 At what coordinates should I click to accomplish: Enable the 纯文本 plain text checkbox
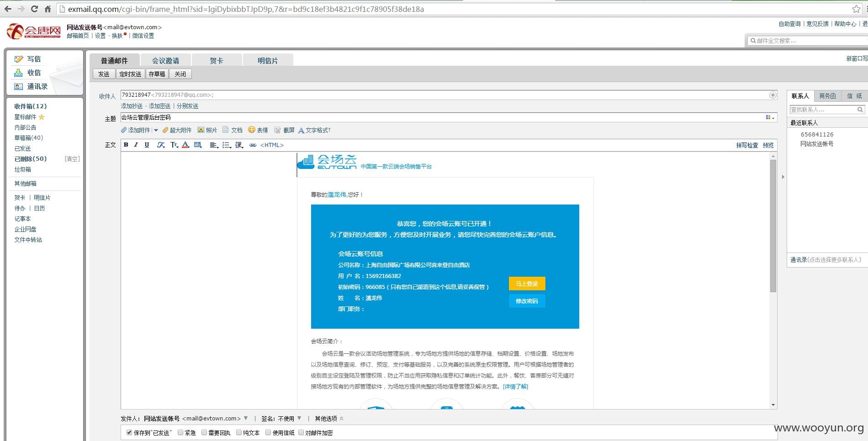tap(239, 432)
